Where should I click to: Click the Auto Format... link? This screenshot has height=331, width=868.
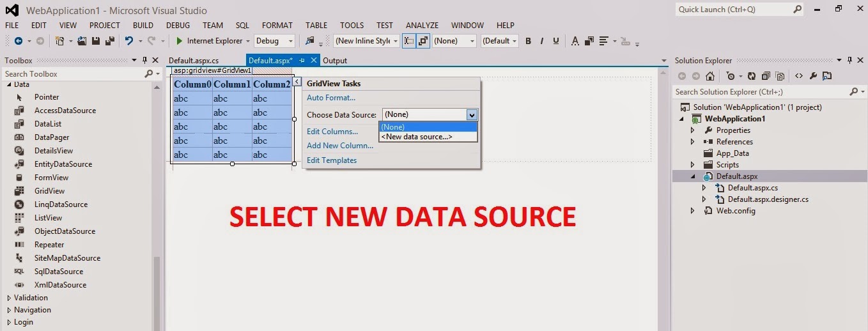click(331, 98)
